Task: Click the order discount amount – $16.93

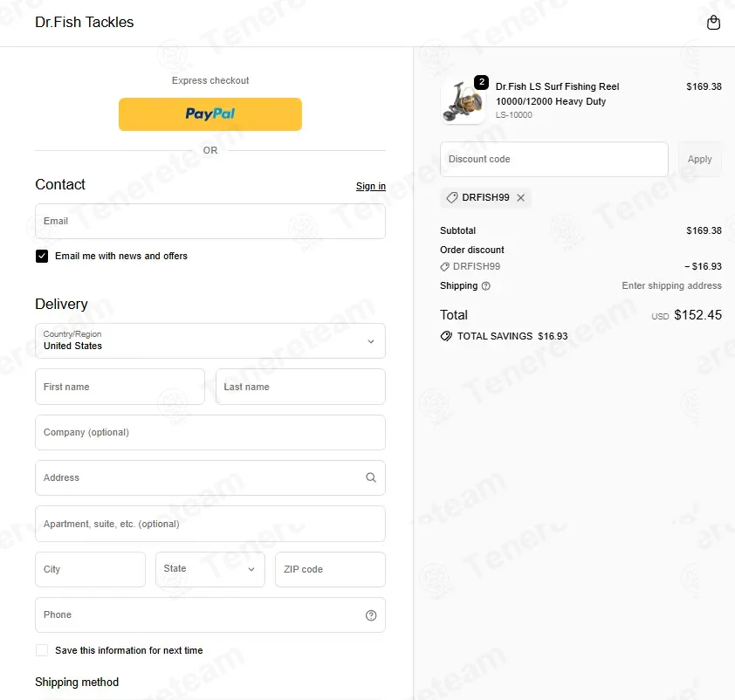Action: [703, 266]
